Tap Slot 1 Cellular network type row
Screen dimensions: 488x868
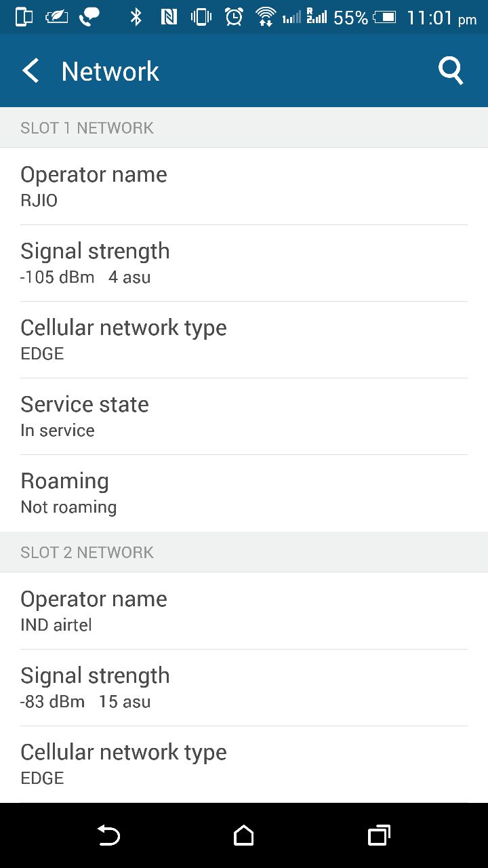[x=244, y=340]
